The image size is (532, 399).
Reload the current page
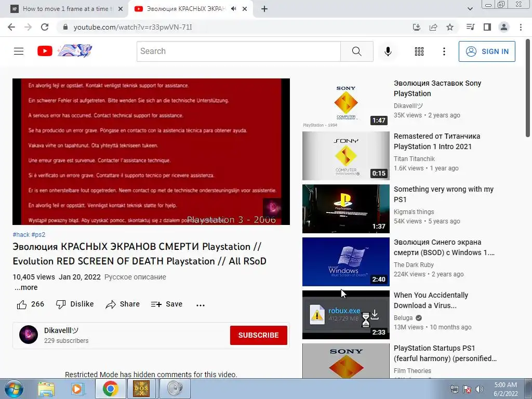45,27
